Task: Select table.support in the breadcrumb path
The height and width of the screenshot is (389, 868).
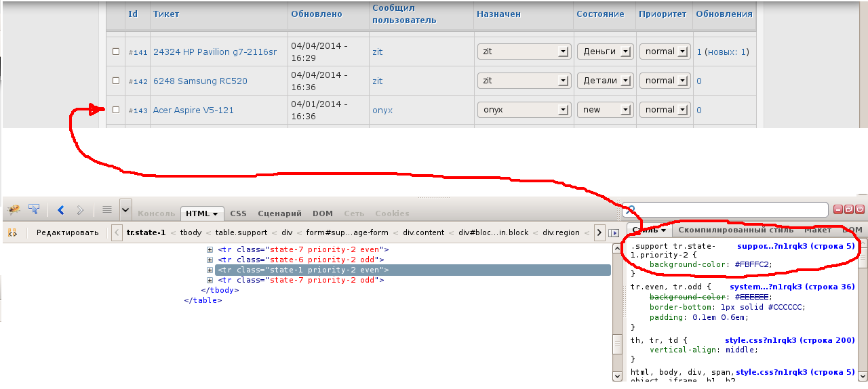Action: tap(241, 232)
